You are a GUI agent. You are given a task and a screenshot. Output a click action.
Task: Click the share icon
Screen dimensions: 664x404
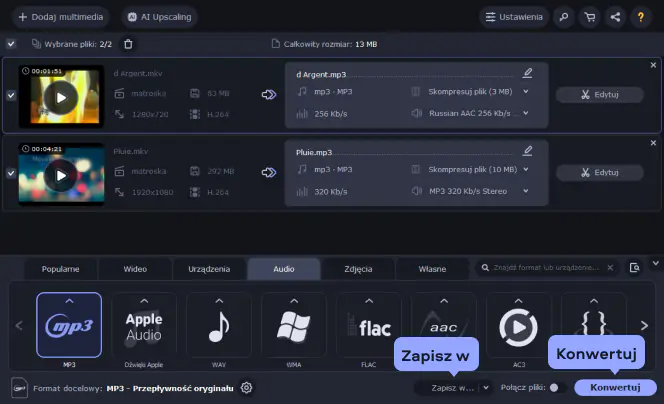(615, 17)
